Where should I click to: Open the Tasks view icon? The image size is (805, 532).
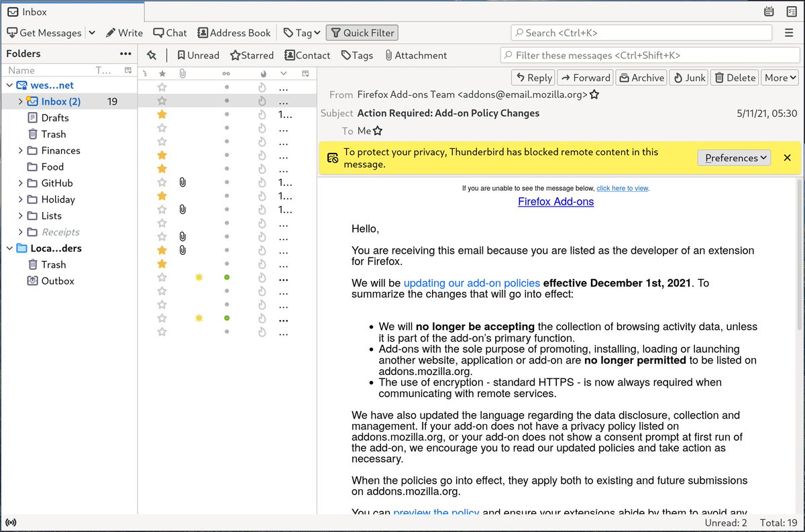tap(792, 11)
